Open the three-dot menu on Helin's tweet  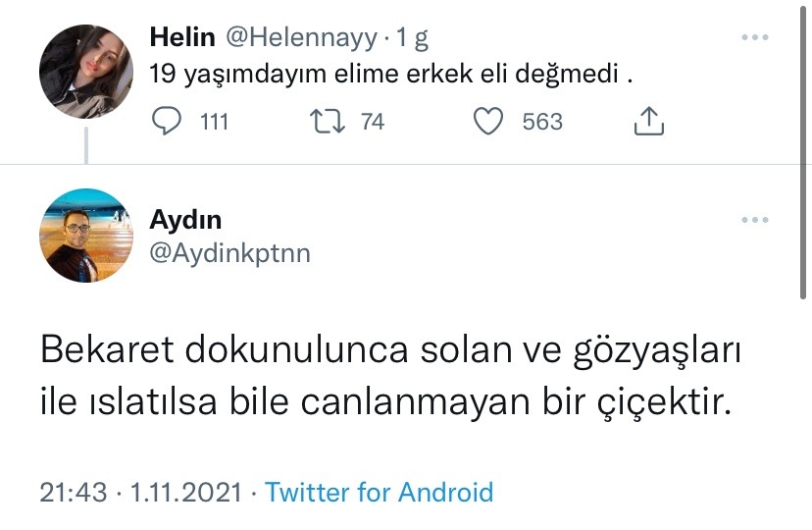[x=754, y=38]
